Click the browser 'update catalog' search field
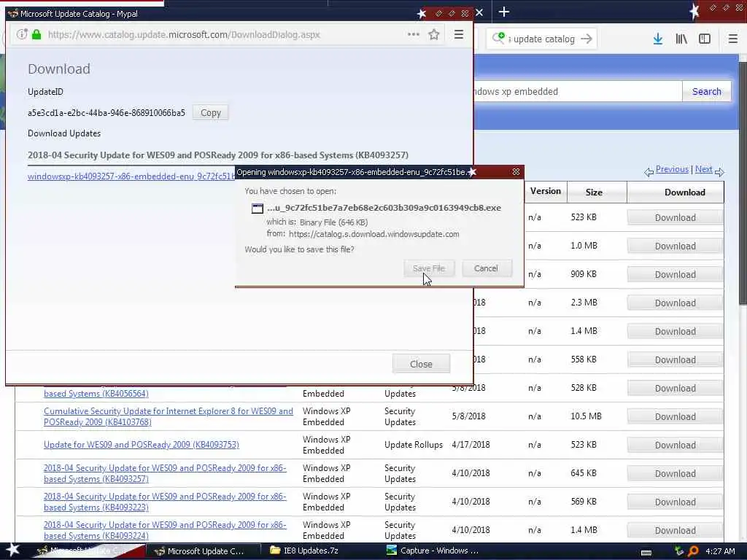 coord(543,39)
